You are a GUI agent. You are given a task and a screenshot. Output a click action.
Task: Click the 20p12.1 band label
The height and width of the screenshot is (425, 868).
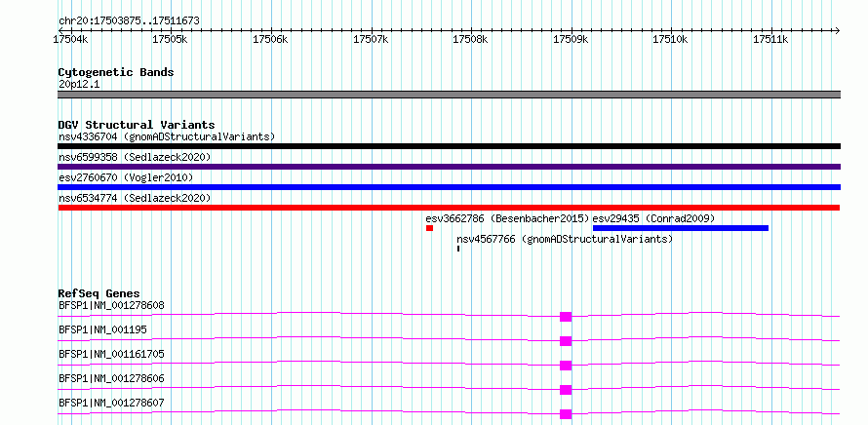[x=79, y=85]
